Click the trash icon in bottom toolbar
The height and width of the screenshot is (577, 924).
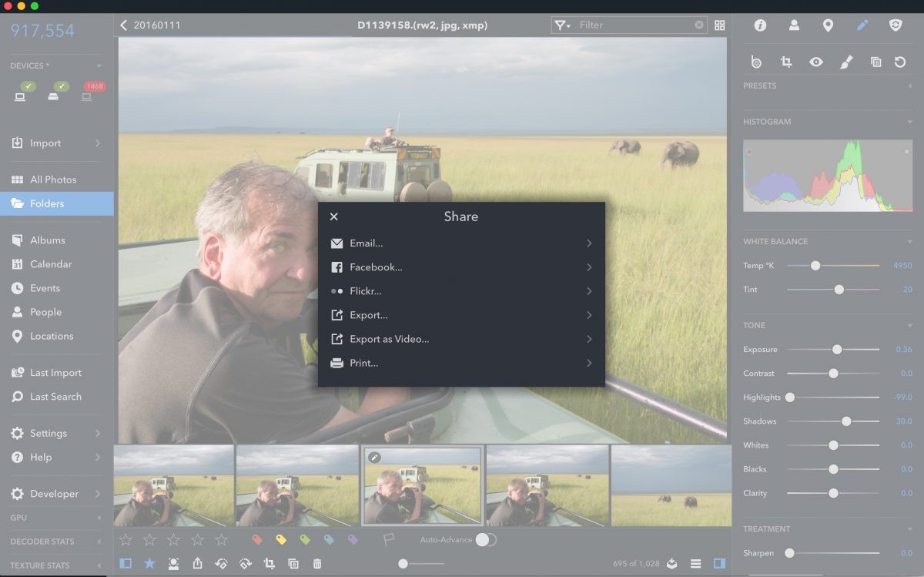(317, 564)
